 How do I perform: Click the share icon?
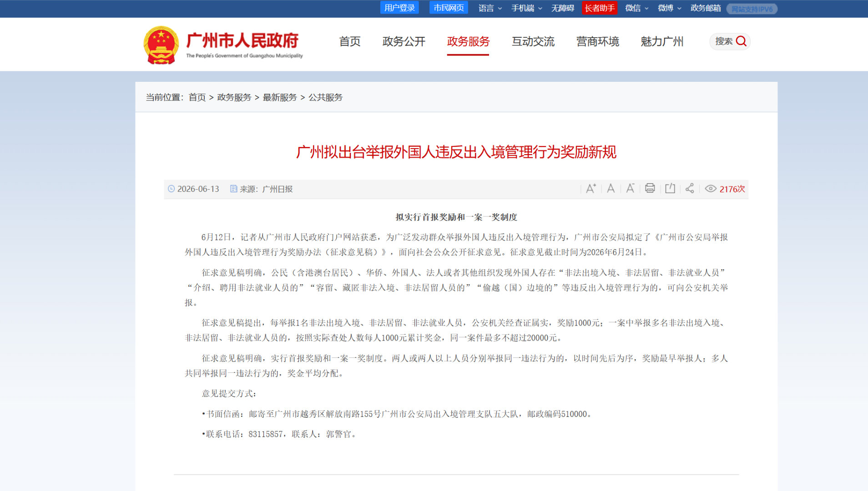coord(690,189)
